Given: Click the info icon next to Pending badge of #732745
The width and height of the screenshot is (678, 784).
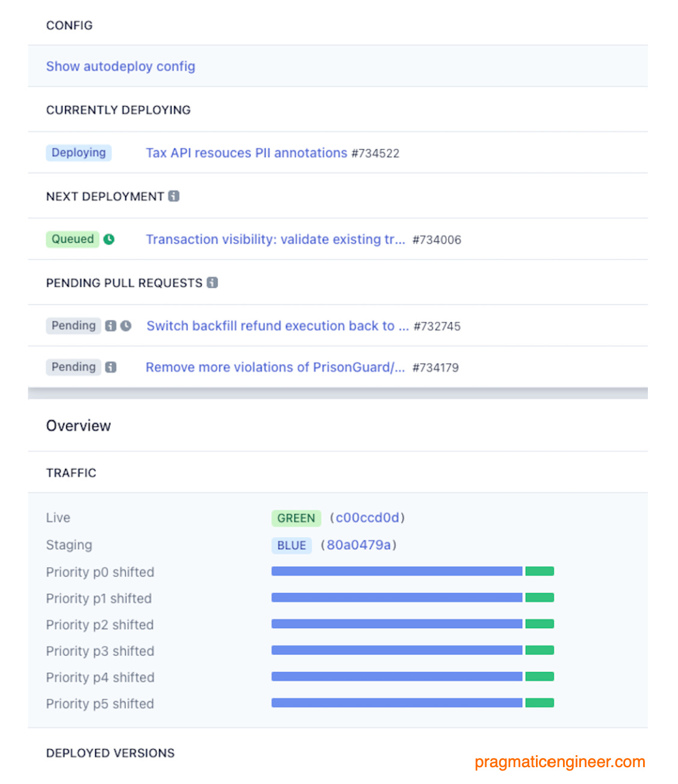Looking at the screenshot, I should pyautogui.click(x=111, y=326).
